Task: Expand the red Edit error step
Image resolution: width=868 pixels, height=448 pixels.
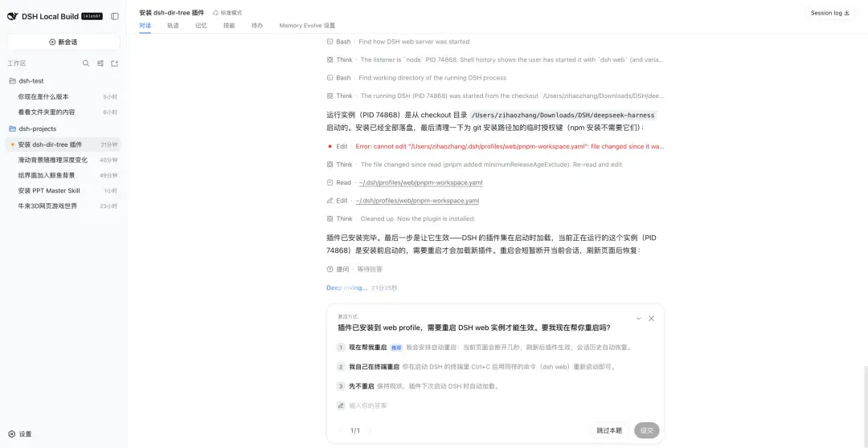Action: (495, 147)
